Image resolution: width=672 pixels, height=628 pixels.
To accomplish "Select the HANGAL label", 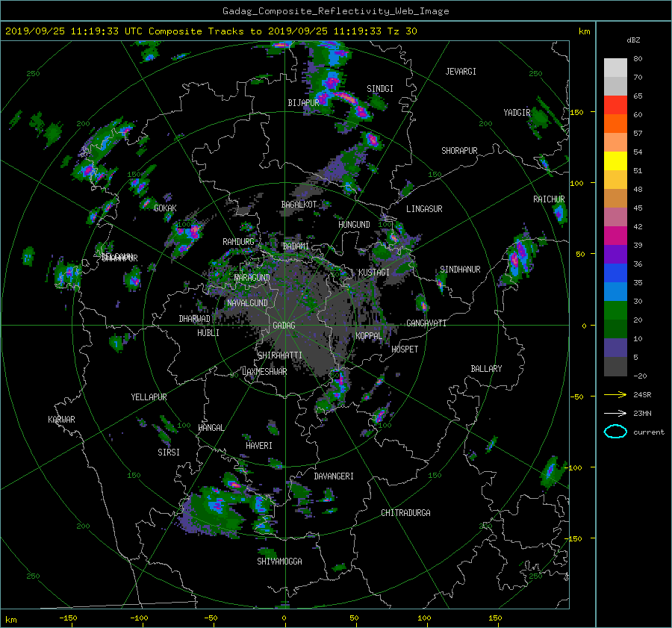I will pyautogui.click(x=211, y=428).
